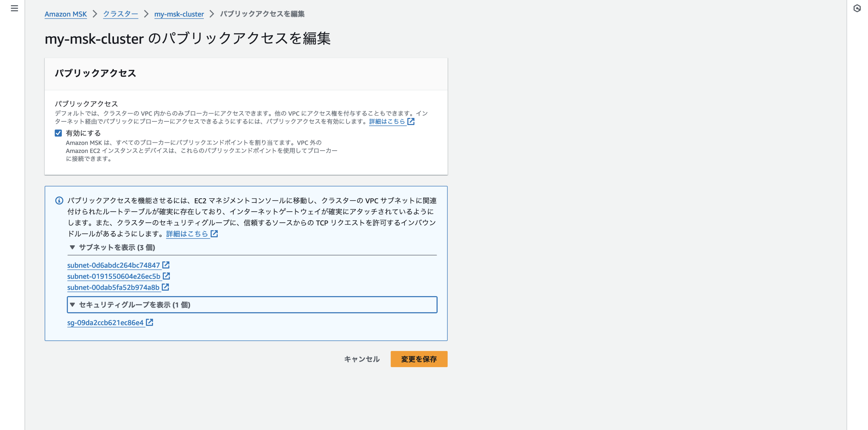Click external link icon after 詳細はこちら in the notice box
This screenshot has width=868, height=430.
coord(214,233)
